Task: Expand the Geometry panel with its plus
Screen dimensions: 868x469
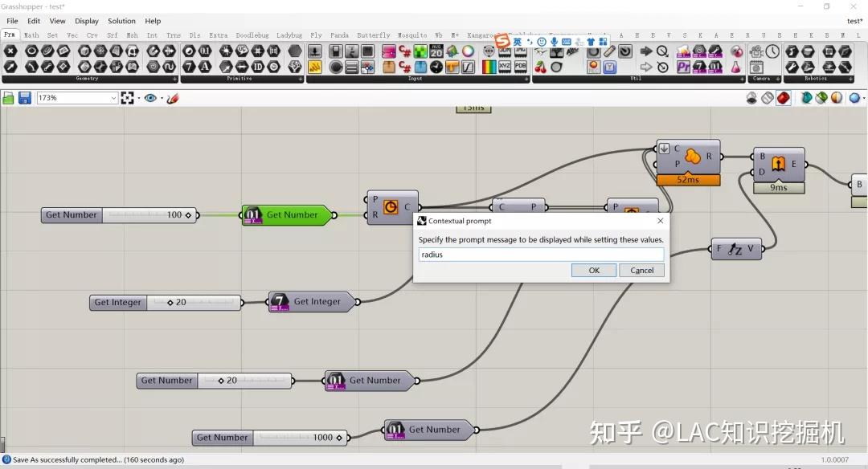Action: pos(175,79)
